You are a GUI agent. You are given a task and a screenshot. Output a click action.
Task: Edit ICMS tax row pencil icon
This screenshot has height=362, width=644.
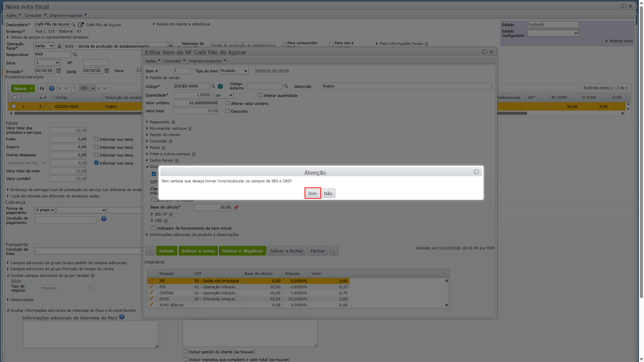(151, 299)
